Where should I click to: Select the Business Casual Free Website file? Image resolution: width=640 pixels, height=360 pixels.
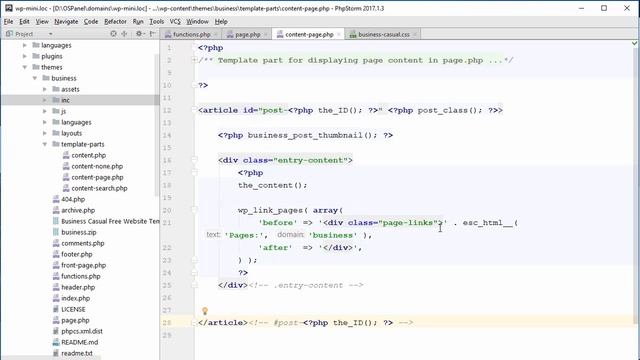110,222
